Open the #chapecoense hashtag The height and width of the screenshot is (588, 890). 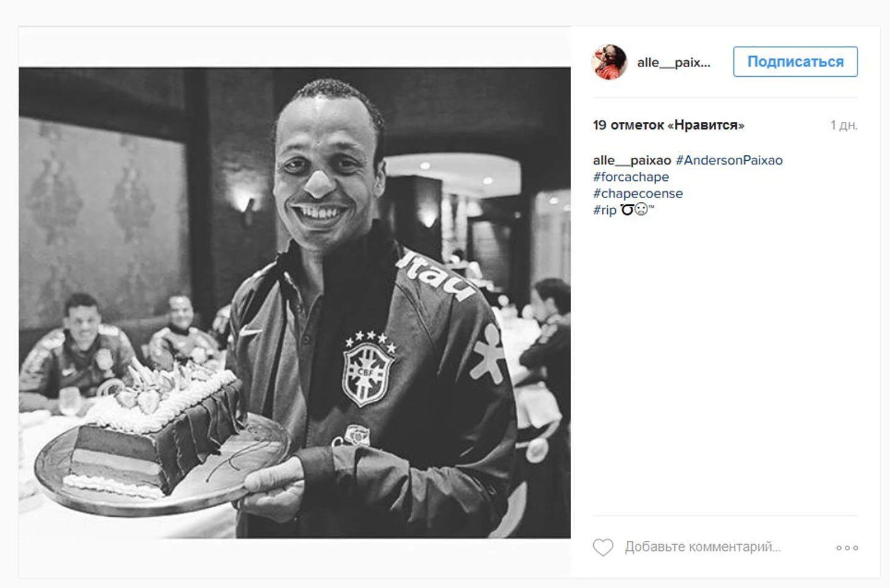click(x=638, y=193)
